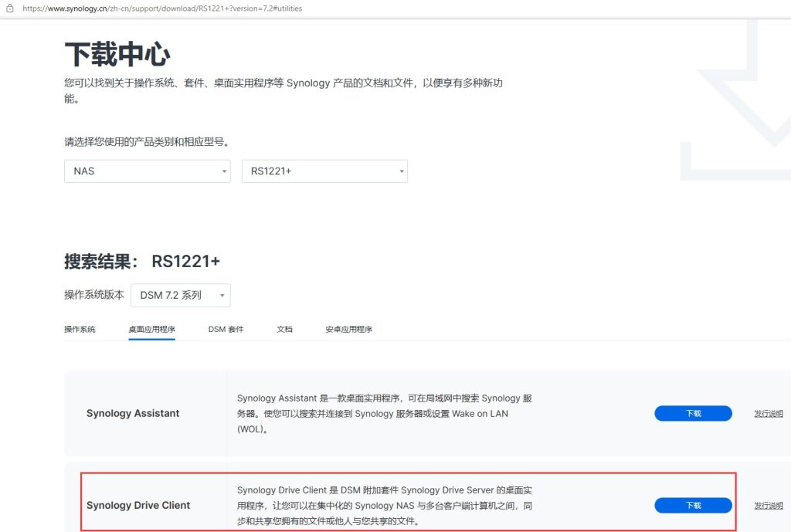Click the Synology Drive Client description paragraph
The width and height of the screenshot is (791, 532).
pyautogui.click(x=385, y=505)
